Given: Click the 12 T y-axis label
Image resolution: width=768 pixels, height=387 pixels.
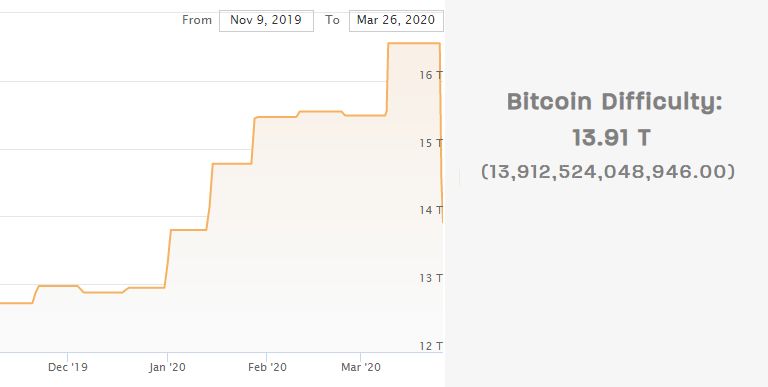Looking at the screenshot, I should pos(431,346).
